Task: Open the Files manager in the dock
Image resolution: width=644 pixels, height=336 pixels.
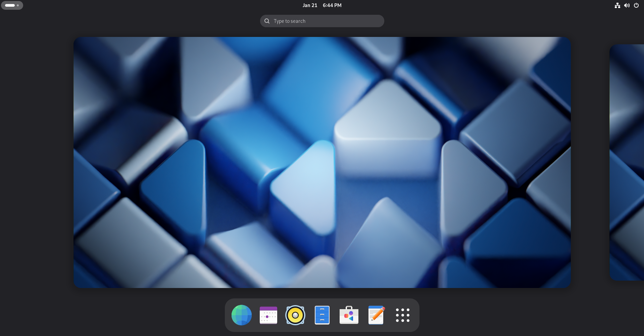Action: click(322, 315)
